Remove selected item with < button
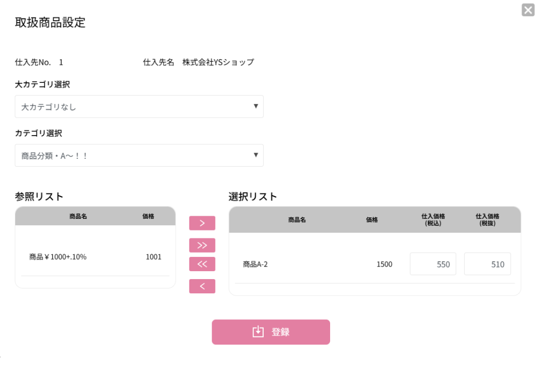Viewport: 540px width, 392px height. pyautogui.click(x=202, y=286)
